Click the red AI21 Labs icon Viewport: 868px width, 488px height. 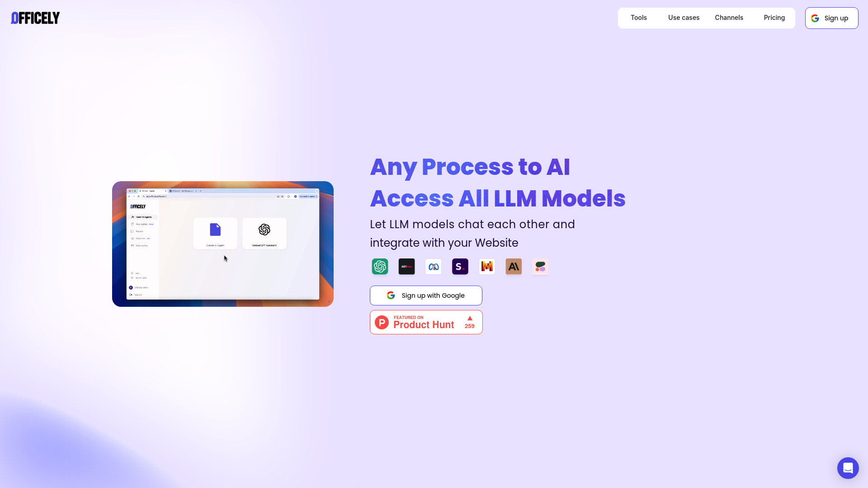[x=406, y=266]
